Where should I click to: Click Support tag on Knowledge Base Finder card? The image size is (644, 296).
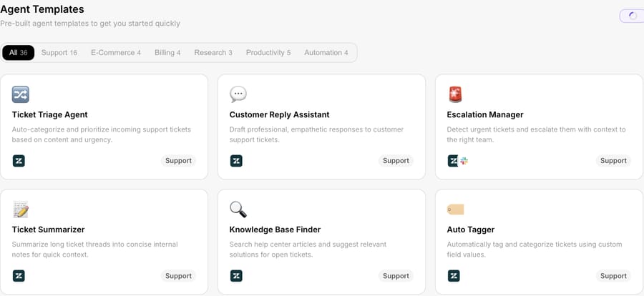tap(396, 276)
